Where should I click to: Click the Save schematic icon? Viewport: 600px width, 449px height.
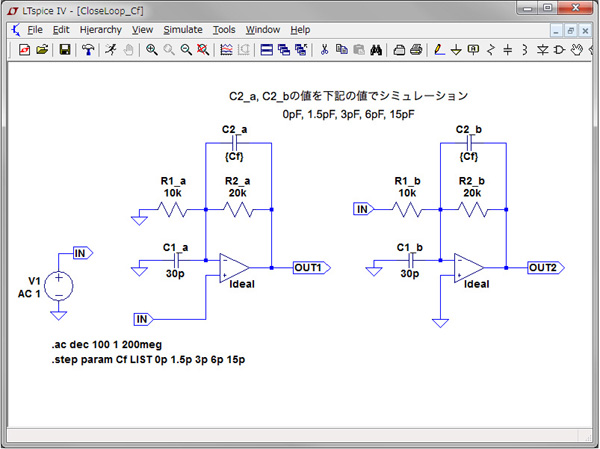(65, 49)
